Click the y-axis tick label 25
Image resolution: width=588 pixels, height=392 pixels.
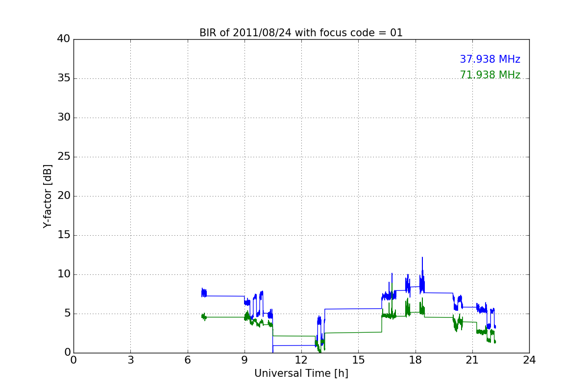pos(64,157)
